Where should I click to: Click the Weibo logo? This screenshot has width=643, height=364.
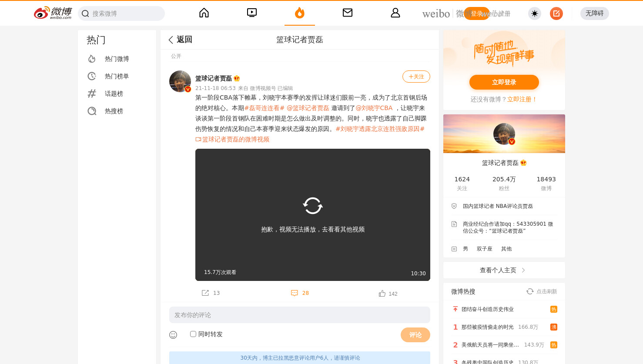click(53, 13)
